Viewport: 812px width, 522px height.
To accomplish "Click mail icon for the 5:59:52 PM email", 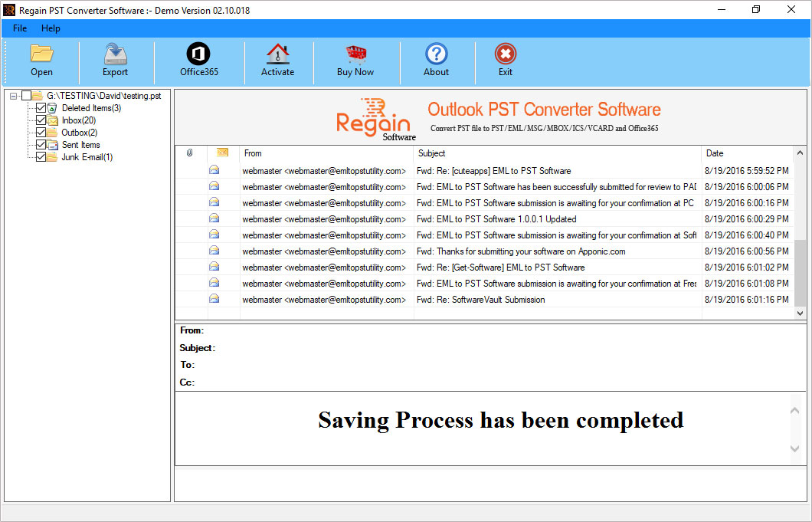I will tap(214, 170).
